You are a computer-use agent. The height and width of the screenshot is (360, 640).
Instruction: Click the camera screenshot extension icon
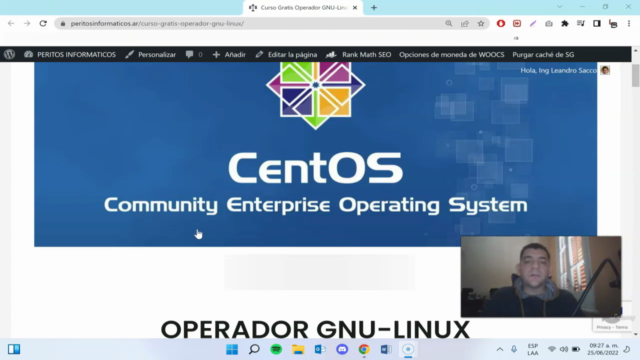click(549, 24)
